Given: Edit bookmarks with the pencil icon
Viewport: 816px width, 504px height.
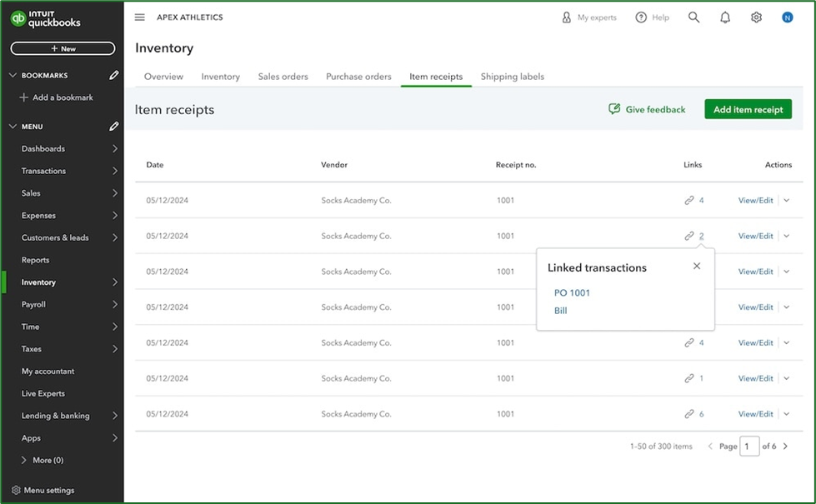Looking at the screenshot, I should [x=114, y=76].
